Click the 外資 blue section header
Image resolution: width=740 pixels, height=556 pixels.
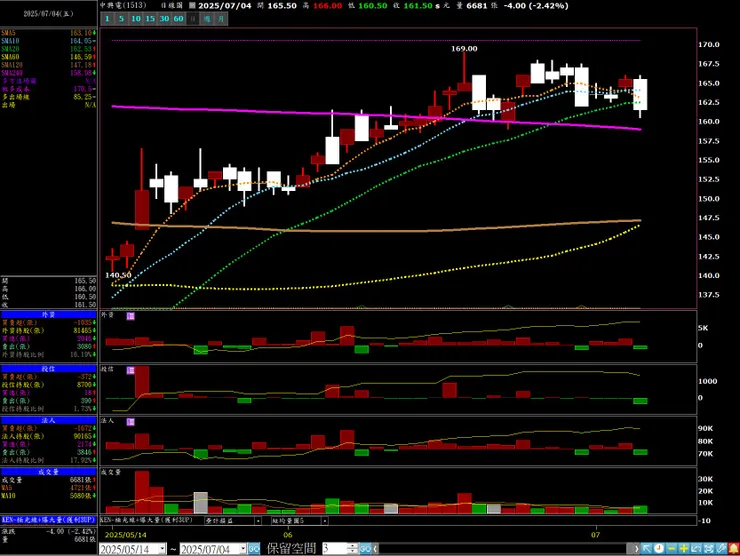[49, 315]
